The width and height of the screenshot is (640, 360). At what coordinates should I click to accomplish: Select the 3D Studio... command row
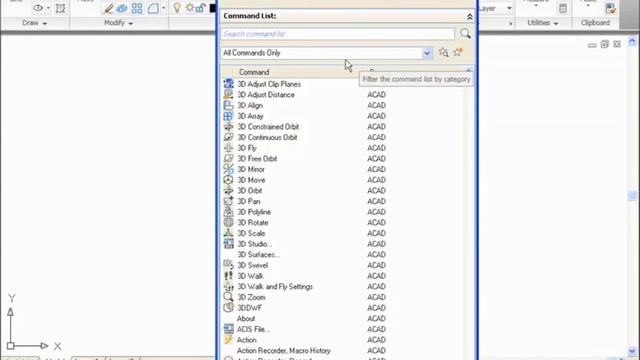coord(343,244)
